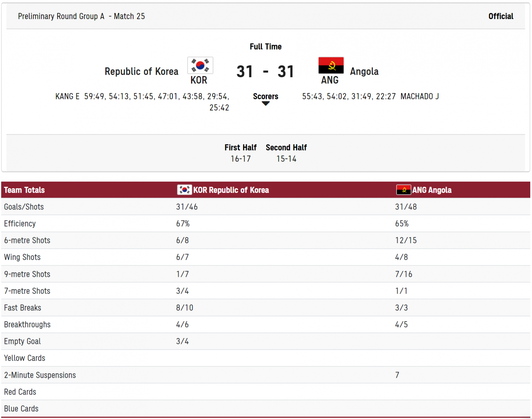Click KOR Republic of Korea column header
Viewport: 532px width, 419px height.
click(223, 190)
